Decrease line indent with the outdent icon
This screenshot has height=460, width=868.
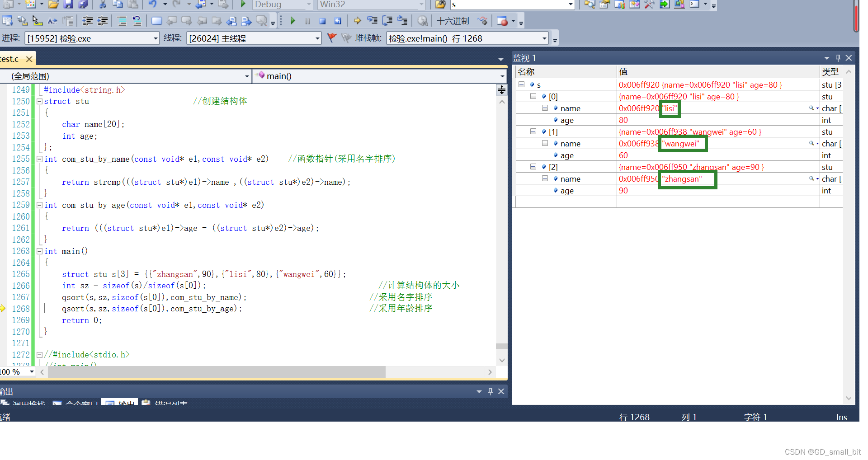[x=88, y=21]
